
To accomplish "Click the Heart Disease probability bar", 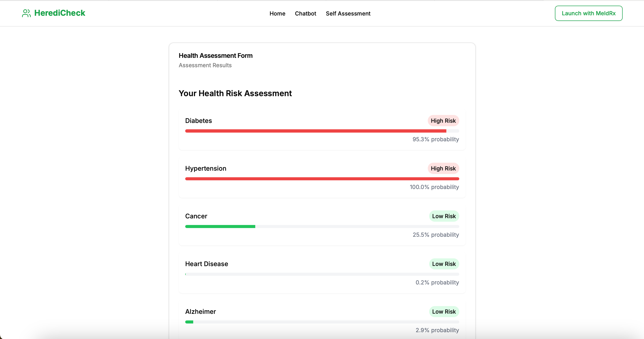I will pos(322,274).
